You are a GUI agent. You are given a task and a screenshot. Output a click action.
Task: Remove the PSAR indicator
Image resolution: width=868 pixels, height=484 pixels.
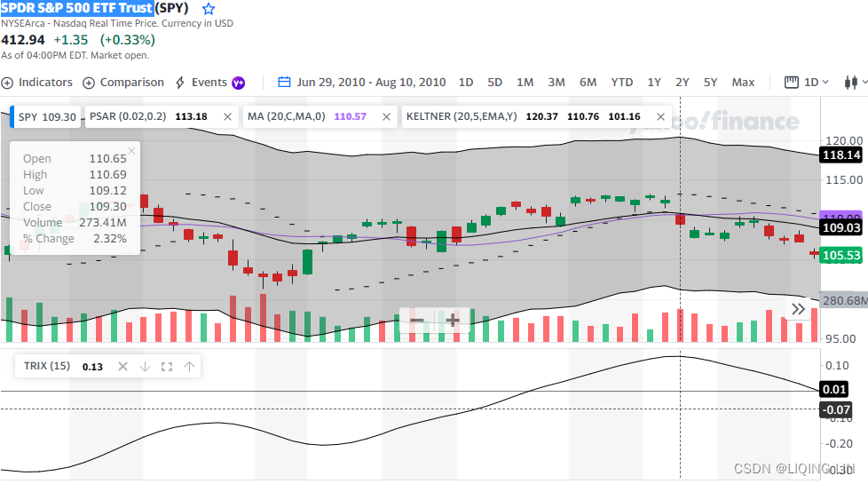[x=227, y=117]
